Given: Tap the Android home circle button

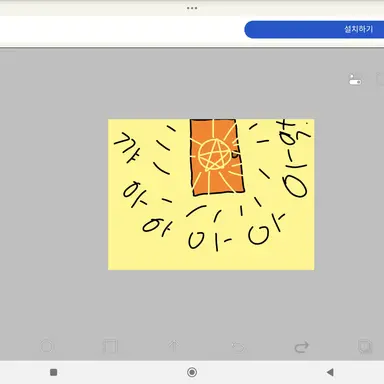Looking at the screenshot, I should coord(192,372).
